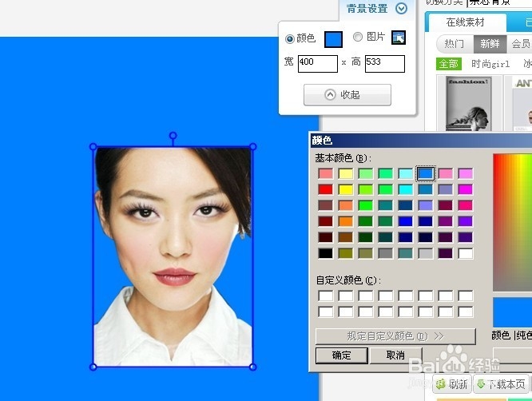Click the disabled 规定自定义颜色 button

(x=395, y=336)
